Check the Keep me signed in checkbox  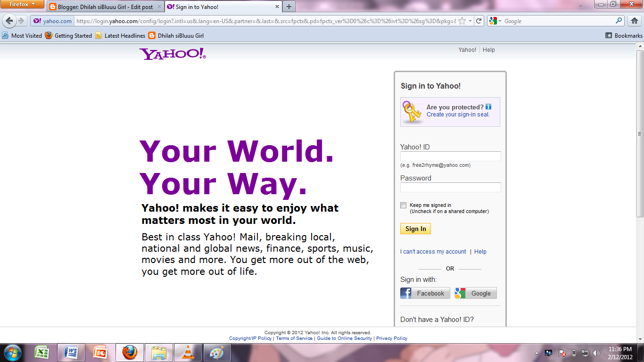point(403,205)
